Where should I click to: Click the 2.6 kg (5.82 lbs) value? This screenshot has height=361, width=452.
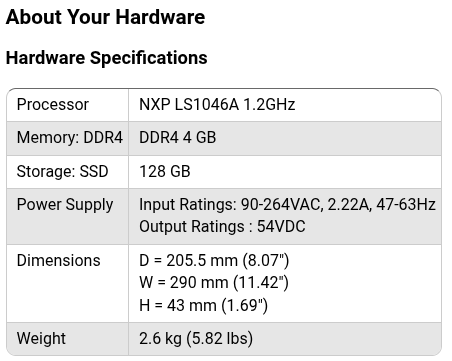pyautogui.click(x=196, y=339)
